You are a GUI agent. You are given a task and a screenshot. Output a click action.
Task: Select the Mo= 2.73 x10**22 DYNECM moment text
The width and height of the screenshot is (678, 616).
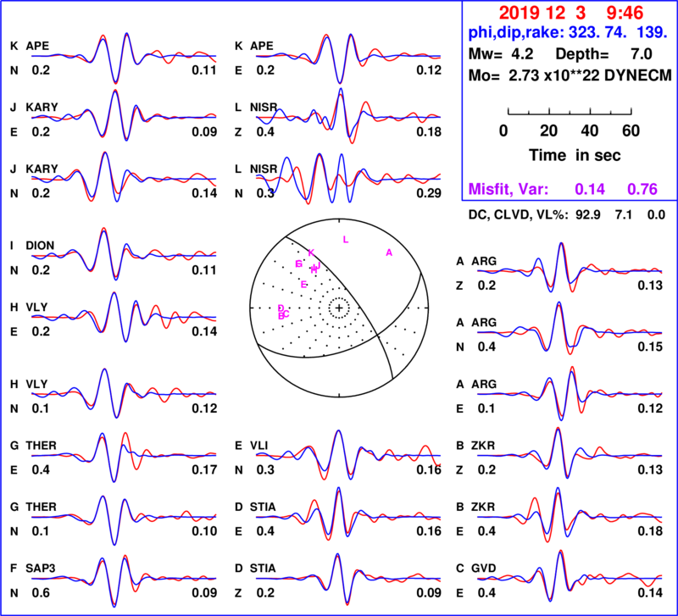pyautogui.click(x=570, y=75)
